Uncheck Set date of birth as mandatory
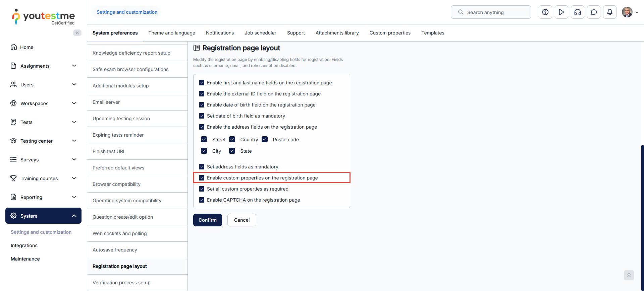The image size is (644, 291). 202,116
